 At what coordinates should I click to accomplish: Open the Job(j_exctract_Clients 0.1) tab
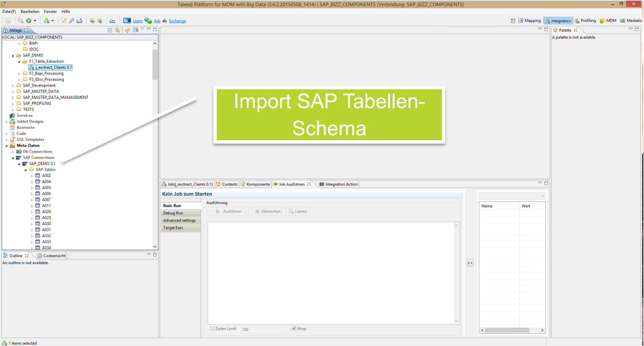187,184
